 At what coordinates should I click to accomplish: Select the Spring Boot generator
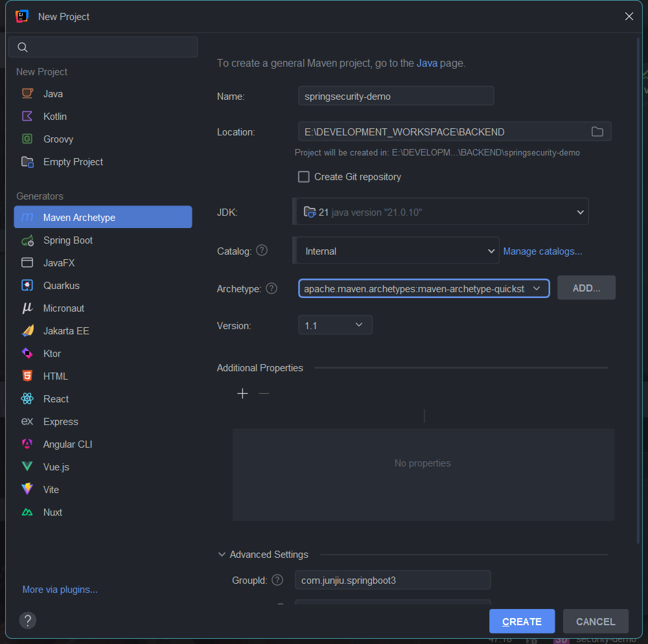point(103,240)
